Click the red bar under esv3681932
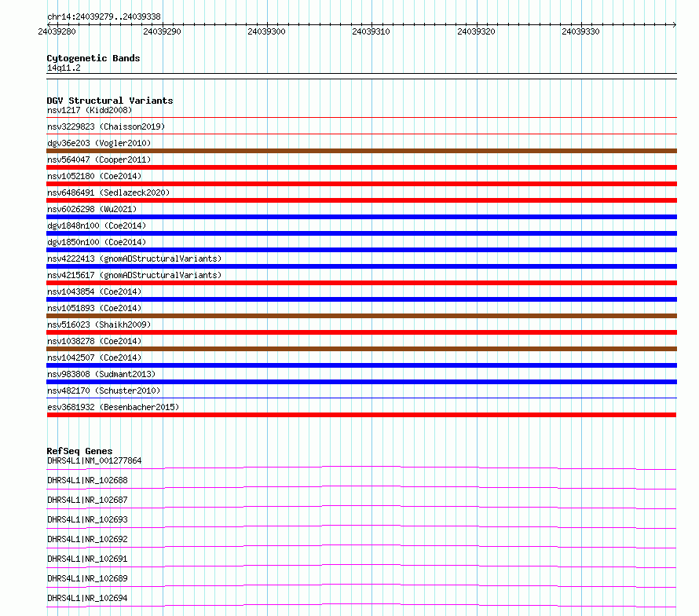 tap(361, 415)
